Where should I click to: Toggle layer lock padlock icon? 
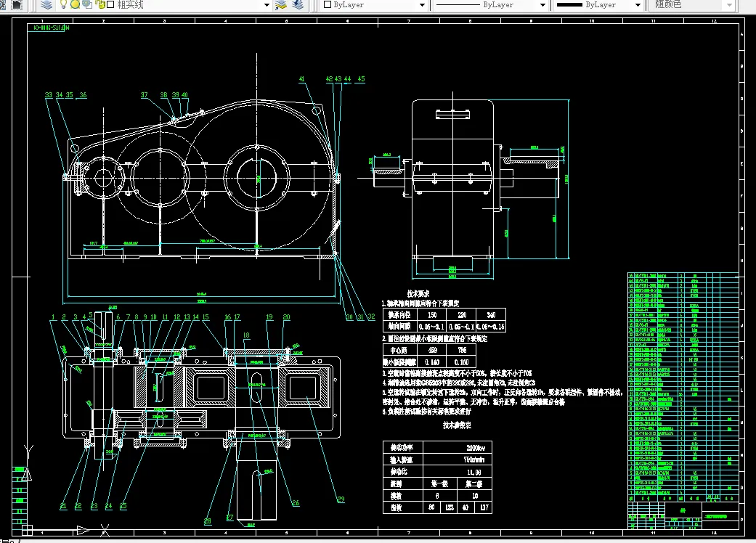(x=100, y=5)
